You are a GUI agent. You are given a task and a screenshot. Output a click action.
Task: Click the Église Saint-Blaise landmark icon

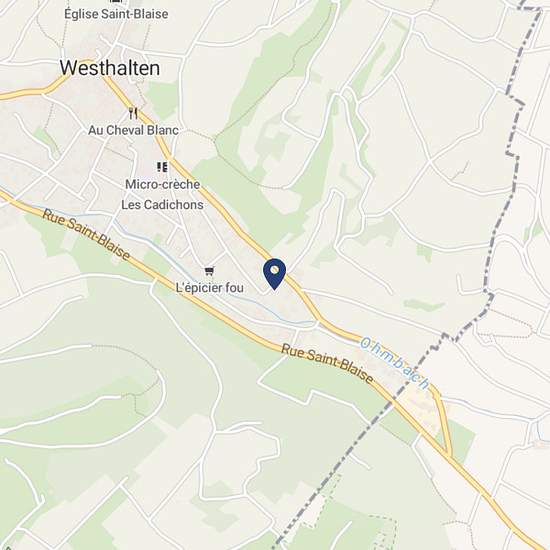[116, 1]
